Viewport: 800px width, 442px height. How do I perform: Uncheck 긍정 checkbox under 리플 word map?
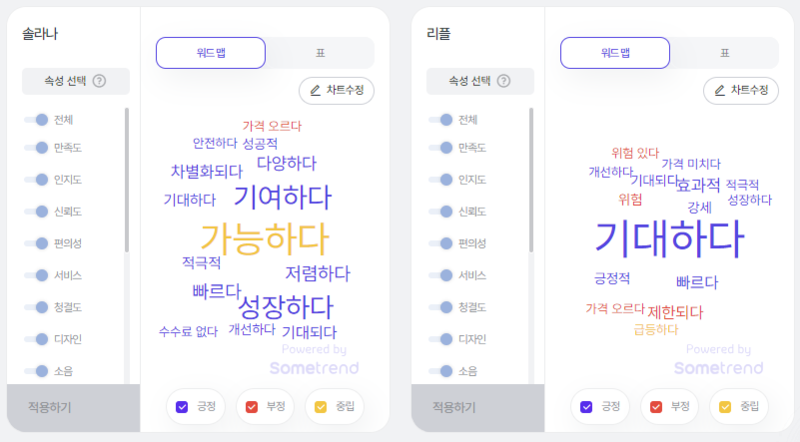click(x=586, y=407)
